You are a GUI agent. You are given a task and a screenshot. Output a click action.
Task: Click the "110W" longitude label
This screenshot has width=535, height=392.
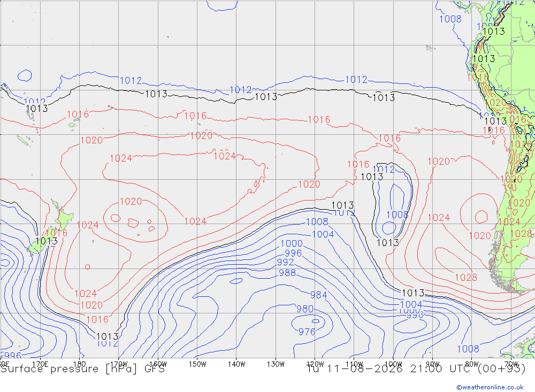354,364
